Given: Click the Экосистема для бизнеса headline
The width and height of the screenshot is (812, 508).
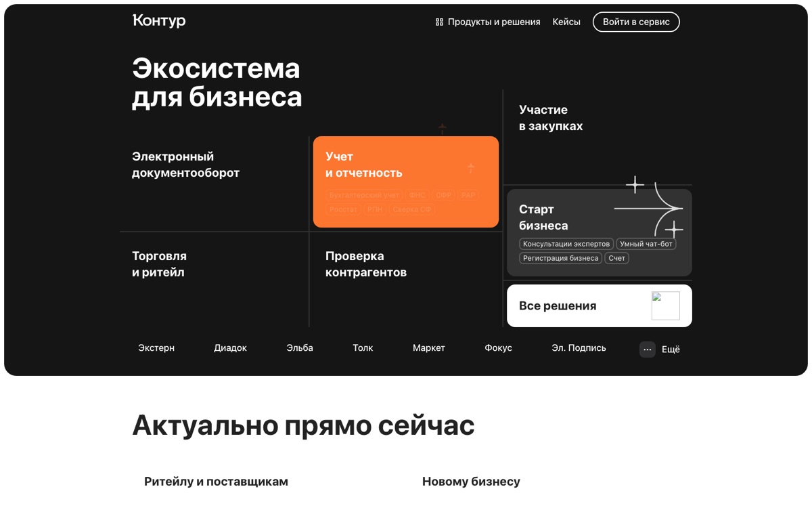Looking at the screenshot, I should pyautogui.click(x=217, y=83).
